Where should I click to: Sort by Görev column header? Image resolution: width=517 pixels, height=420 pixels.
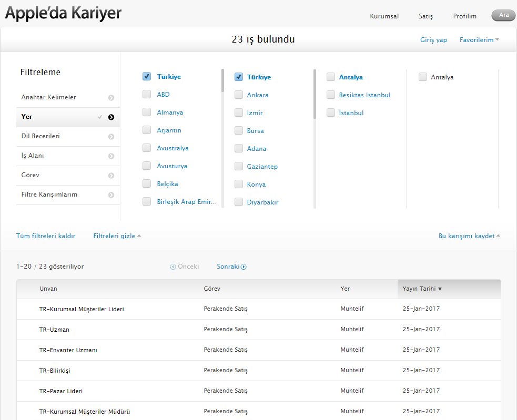point(211,289)
